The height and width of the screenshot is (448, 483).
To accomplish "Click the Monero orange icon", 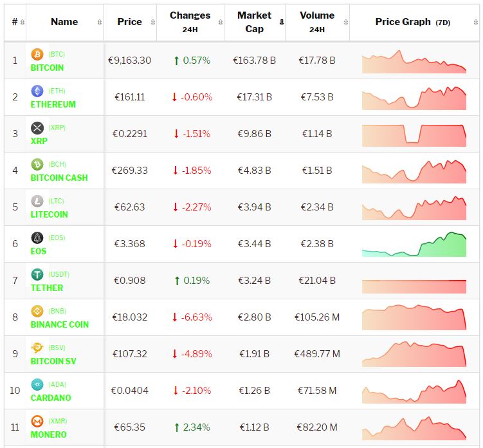I will (x=37, y=422).
